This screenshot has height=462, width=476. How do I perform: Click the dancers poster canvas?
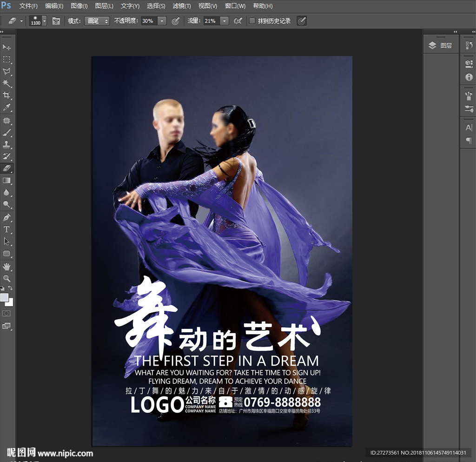click(222, 251)
